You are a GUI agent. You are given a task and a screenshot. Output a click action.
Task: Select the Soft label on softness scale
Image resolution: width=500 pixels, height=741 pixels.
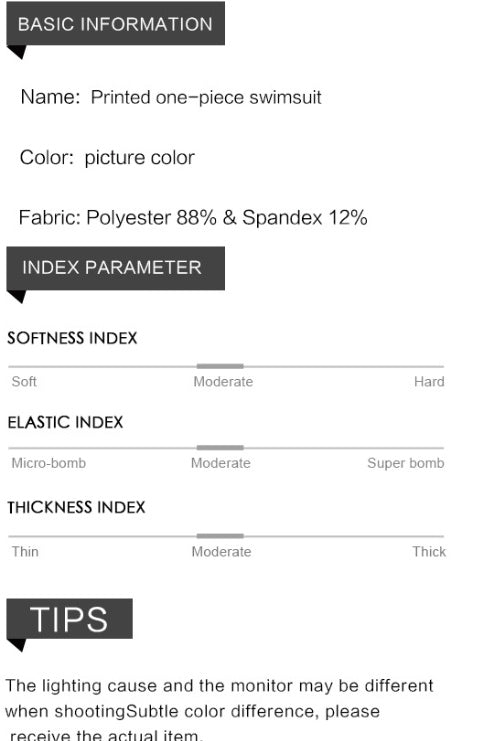coord(24,381)
